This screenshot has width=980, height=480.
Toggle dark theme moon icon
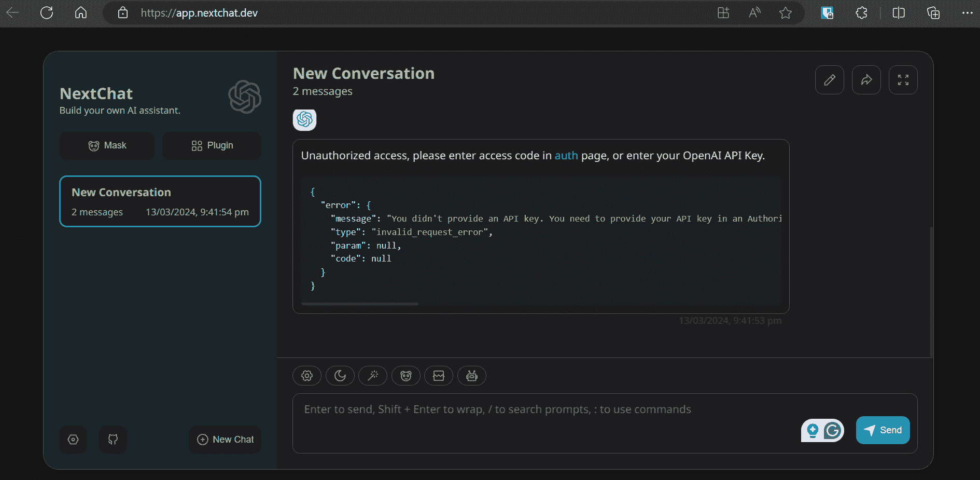pos(340,376)
